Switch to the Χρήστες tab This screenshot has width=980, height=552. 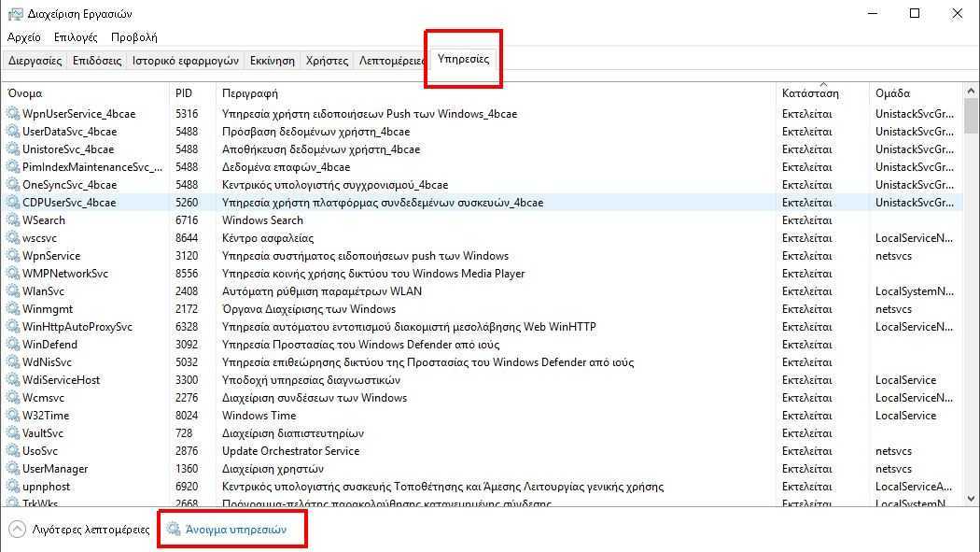tap(327, 61)
